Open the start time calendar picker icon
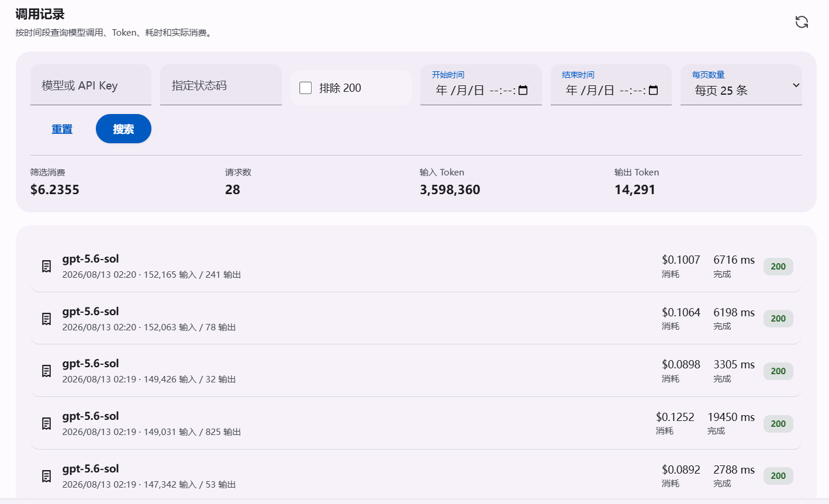This screenshot has width=829, height=504. pyautogui.click(x=523, y=90)
